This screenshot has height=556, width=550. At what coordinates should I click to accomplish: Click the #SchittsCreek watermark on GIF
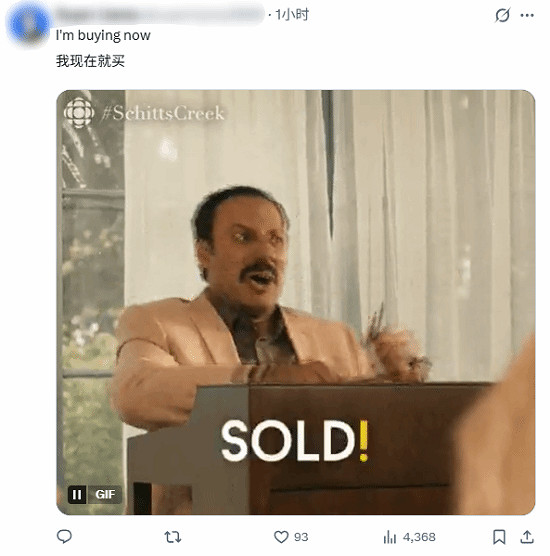click(163, 113)
